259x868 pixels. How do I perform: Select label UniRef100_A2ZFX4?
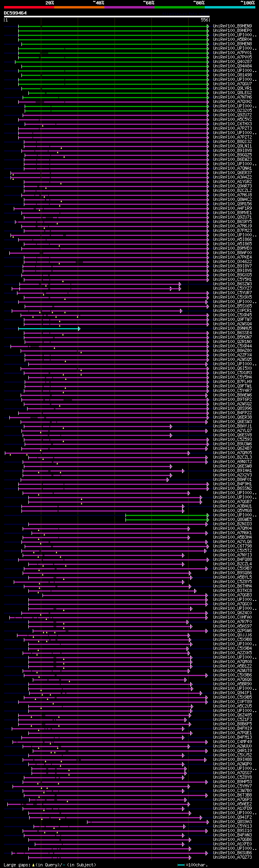tap(232, 355)
